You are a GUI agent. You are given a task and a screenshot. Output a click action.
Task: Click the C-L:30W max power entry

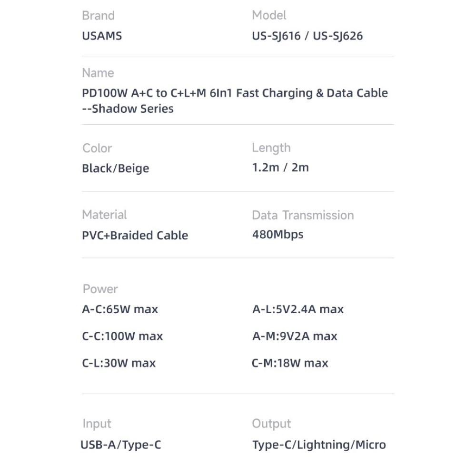(x=119, y=363)
